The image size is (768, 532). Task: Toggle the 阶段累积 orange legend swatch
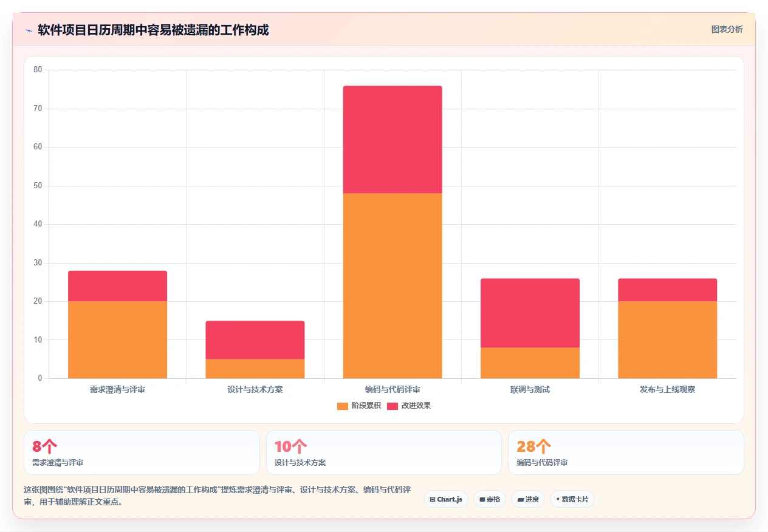[x=343, y=406]
